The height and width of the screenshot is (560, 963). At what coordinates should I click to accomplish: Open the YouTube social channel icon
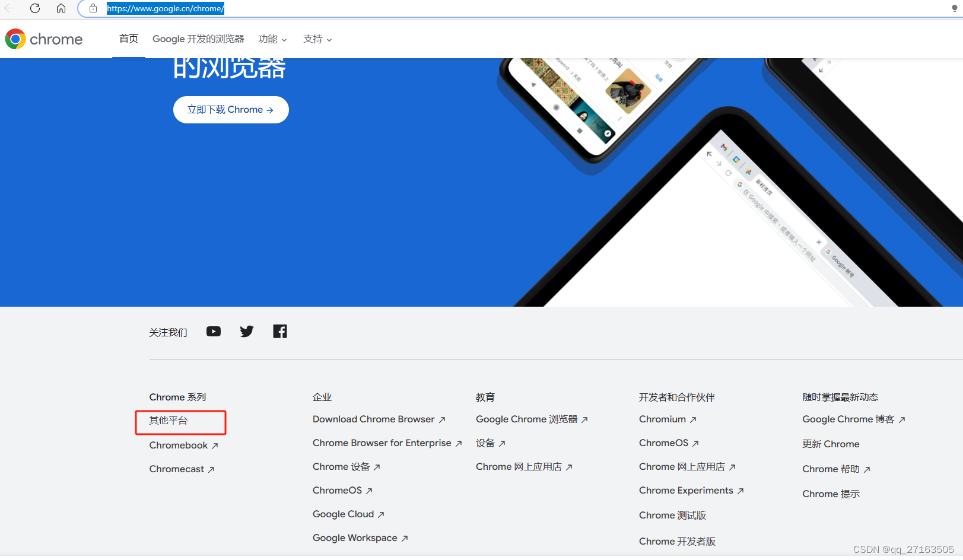tap(213, 331)
